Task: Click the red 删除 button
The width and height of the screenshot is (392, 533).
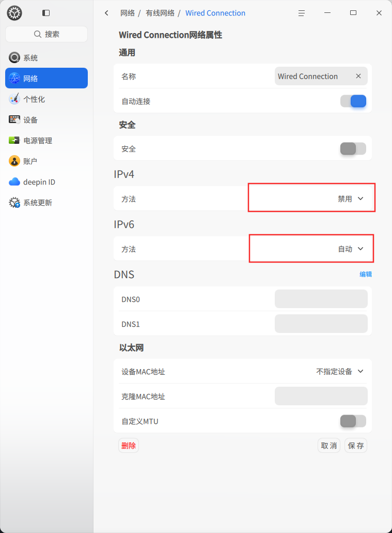Action: pyautogui.click(x=129, y=445)
